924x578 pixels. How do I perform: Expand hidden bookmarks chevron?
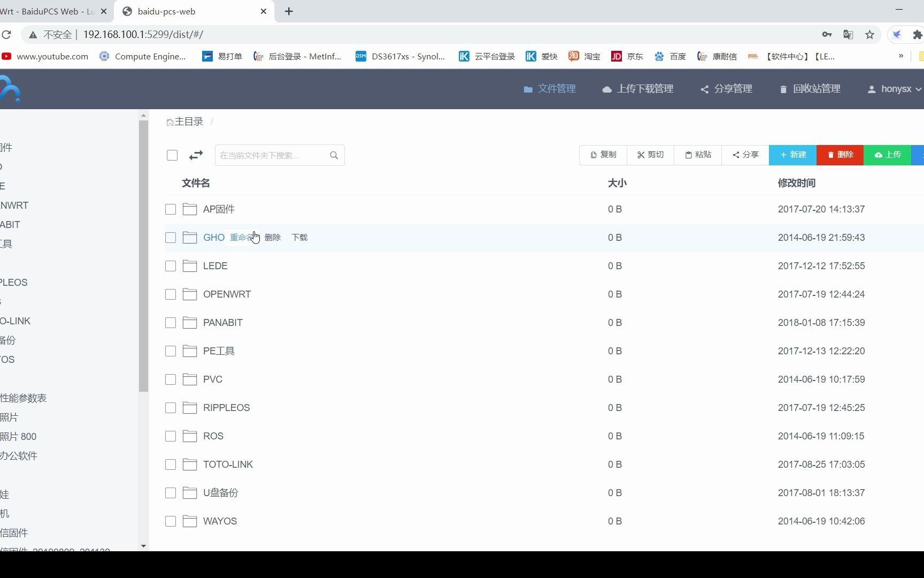click(901, 56)
